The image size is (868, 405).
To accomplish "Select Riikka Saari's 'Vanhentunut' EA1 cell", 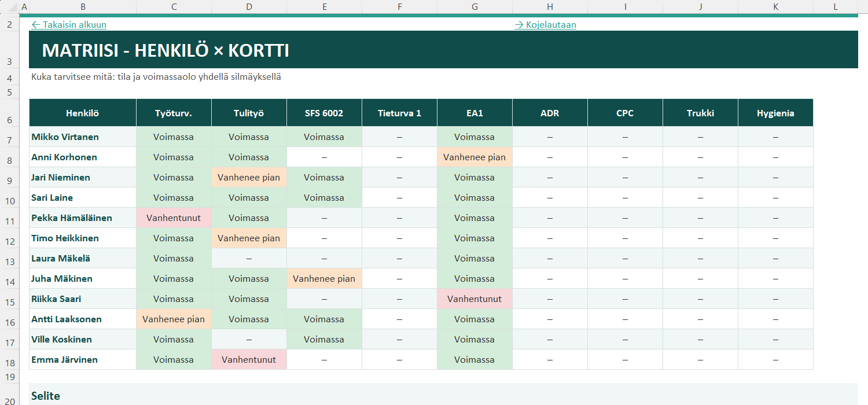I will pyautogui.click(x=475, y=299).
